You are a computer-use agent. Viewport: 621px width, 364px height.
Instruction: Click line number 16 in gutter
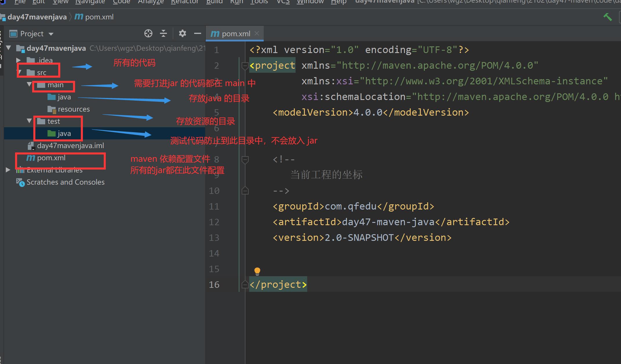[214, 285]
